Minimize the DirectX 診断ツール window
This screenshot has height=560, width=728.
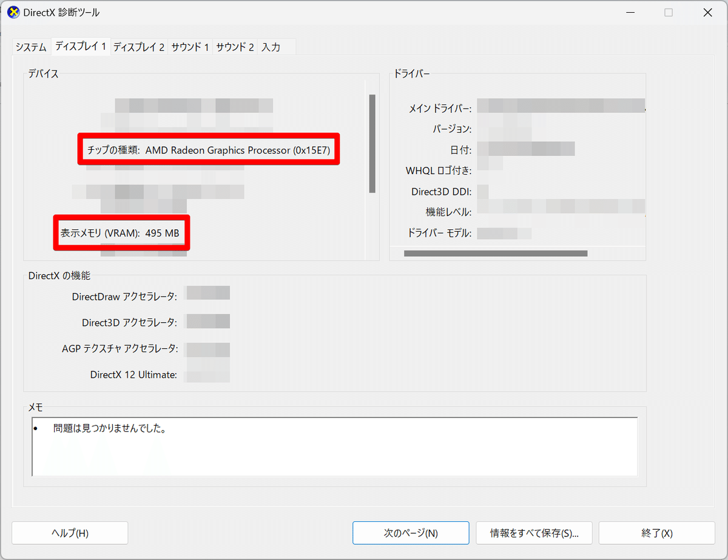tap(629, 13)
